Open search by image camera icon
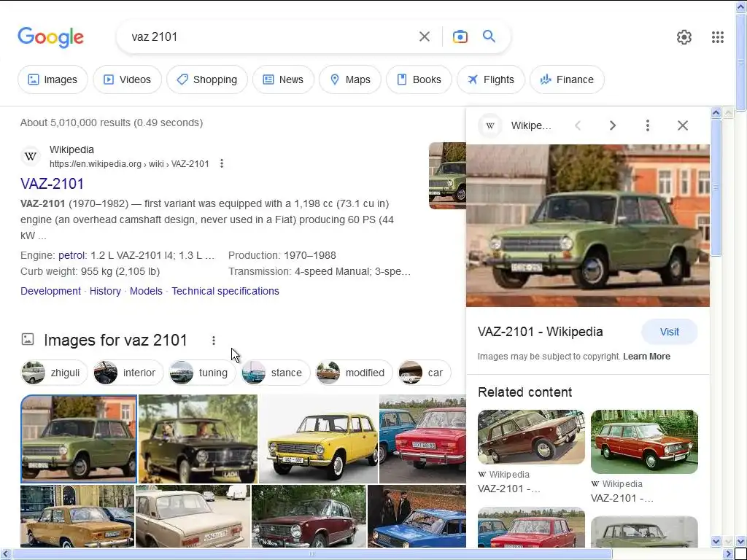The image size is (747, 560). 460,36
